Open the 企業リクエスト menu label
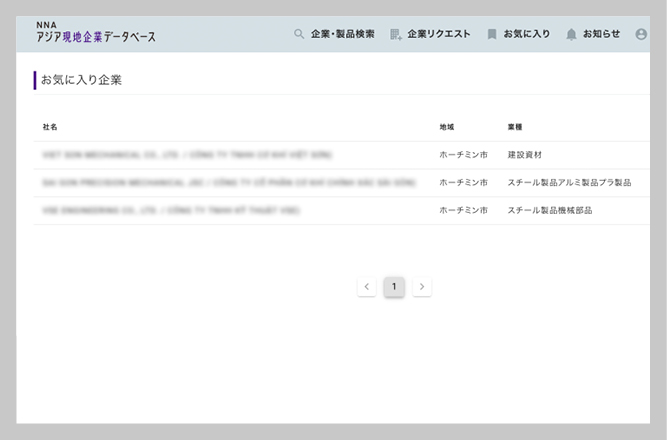 pos(438,34)
